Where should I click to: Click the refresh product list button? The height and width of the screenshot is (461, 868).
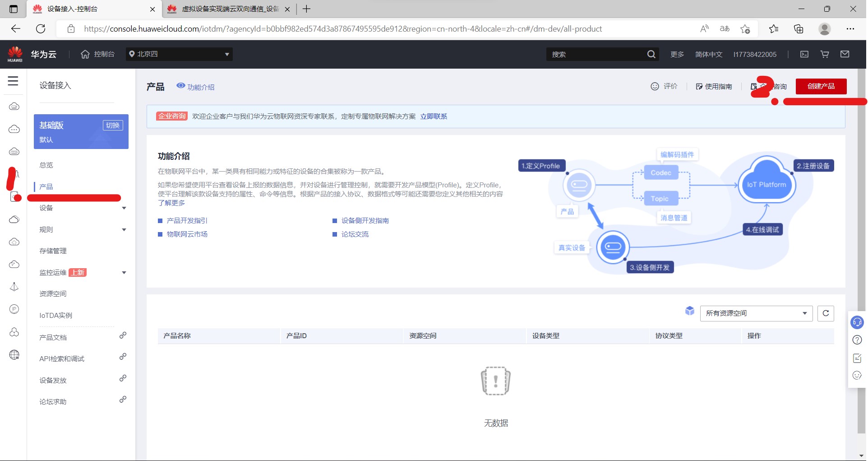pos(826,313)
